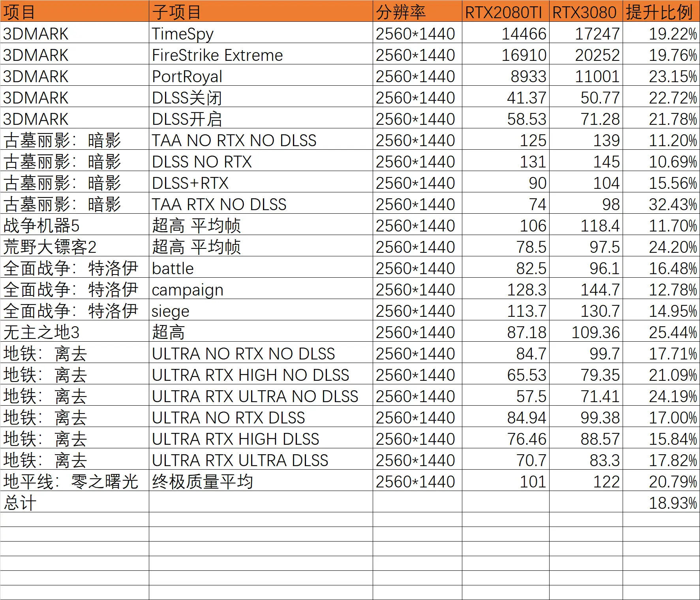Select the RTX2080TI header cell
This screenshot has height=600, width=700.
(x=505, y=12)
